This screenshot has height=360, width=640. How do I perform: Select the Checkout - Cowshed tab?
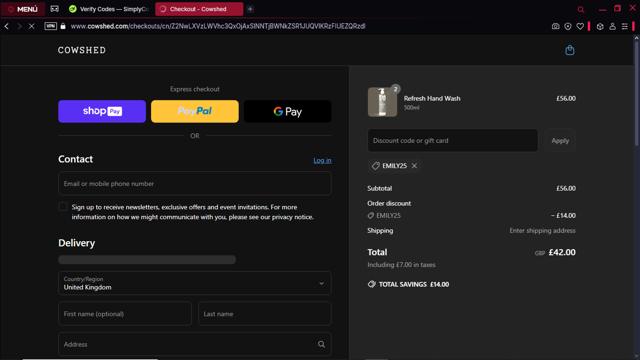199,9
